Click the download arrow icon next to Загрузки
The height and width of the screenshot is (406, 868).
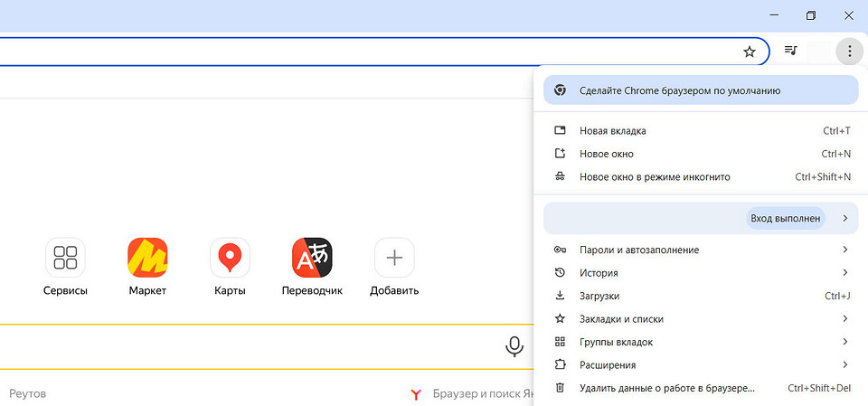coord(560,295)
